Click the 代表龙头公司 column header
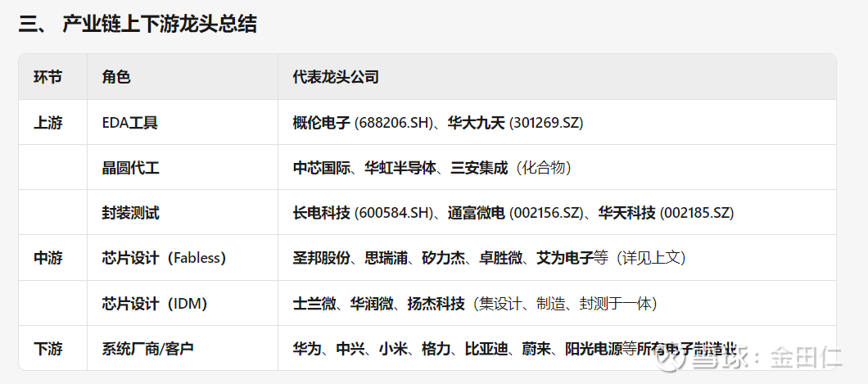This screenshot has width=868, height=384. pyautogui.click(x=336, y=77)
